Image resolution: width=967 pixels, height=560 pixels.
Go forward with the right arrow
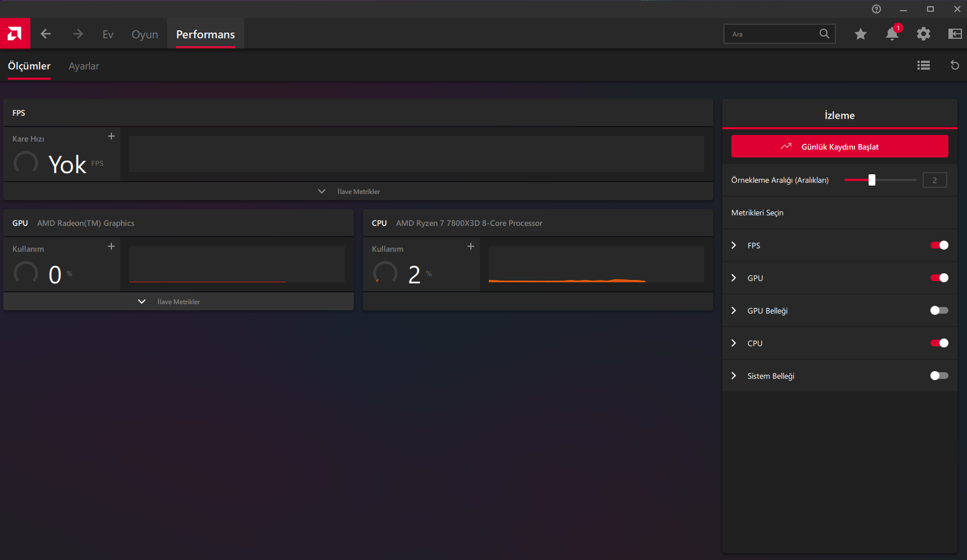[78, 34]
